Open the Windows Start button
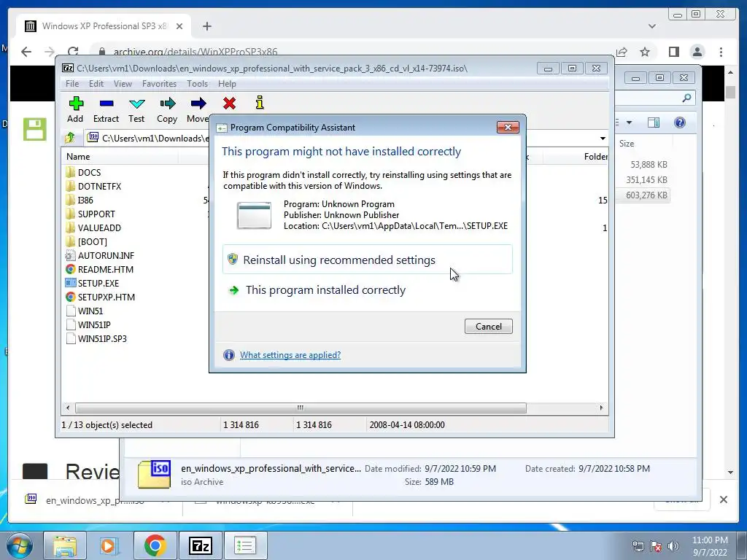Screen dimensions: 747x560 [x=18, y=545]
